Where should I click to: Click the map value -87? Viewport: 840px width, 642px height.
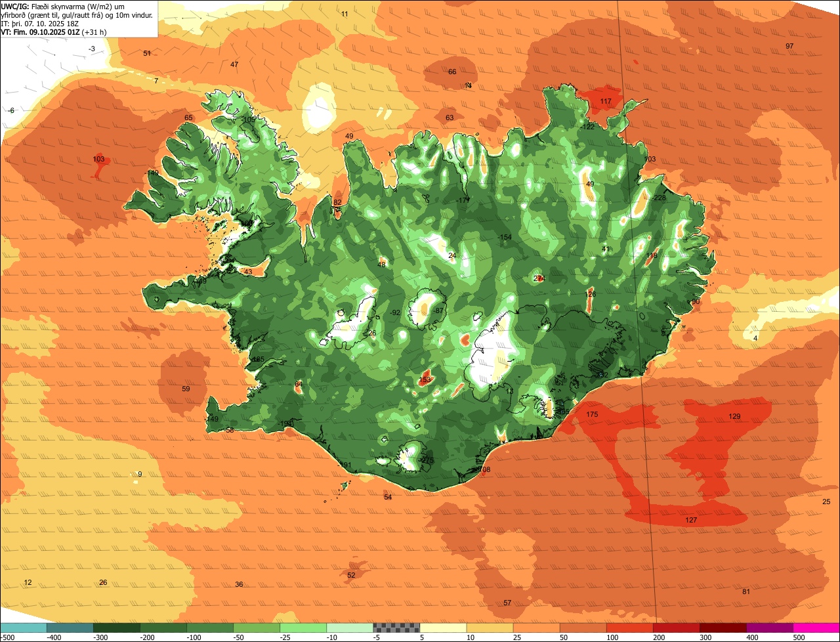click(438, 311)
